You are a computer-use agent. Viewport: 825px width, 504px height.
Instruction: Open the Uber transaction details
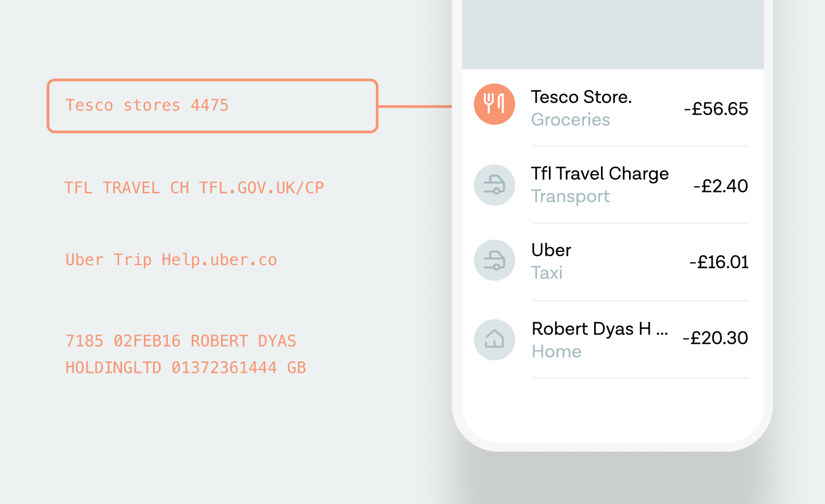click(551, 250)
